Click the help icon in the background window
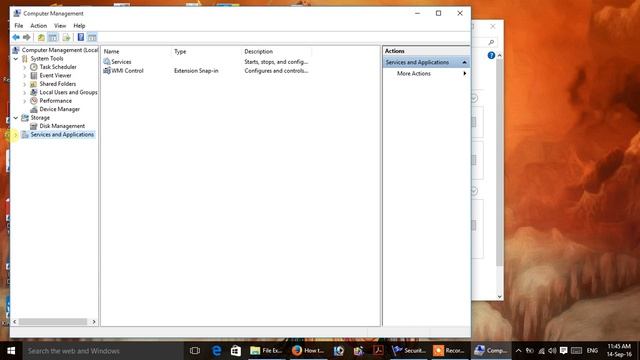Image resolution: width=640 pixels, height=360 pixels. pos(491,56)
